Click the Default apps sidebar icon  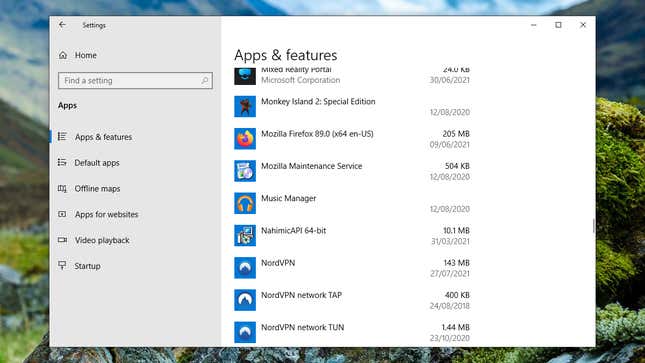pos(62,163)
